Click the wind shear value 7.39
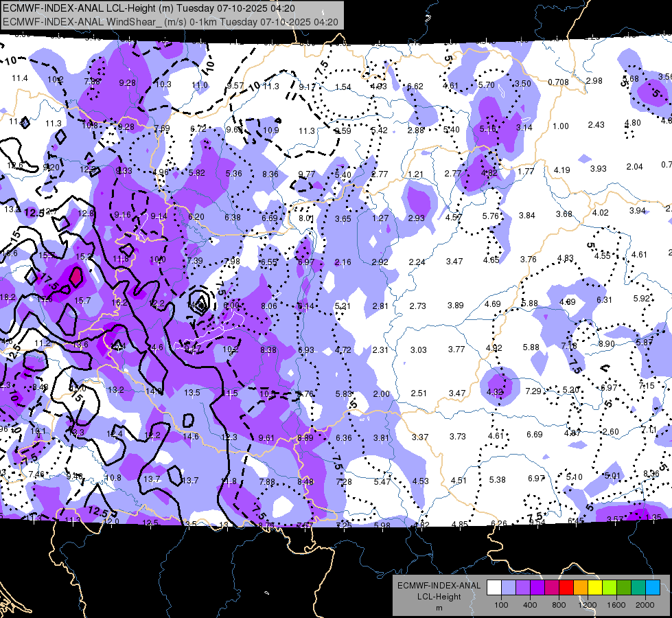This screenshot has width=672, height=618. pyautogui.click(x=195, y=261)
